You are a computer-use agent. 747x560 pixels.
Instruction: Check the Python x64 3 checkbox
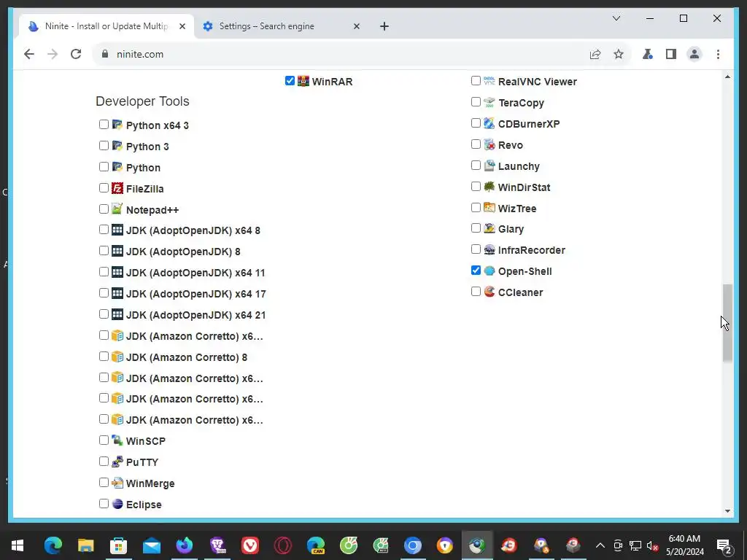pos(104,124)
